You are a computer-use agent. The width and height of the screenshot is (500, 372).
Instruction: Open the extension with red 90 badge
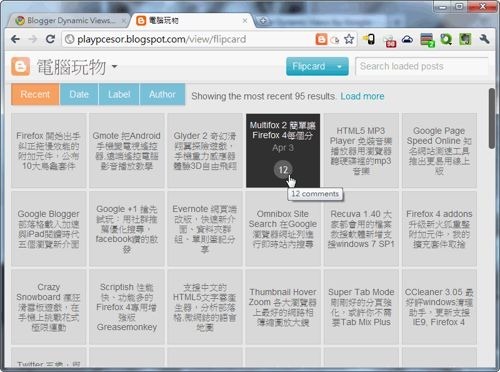[x=389, y=41]
